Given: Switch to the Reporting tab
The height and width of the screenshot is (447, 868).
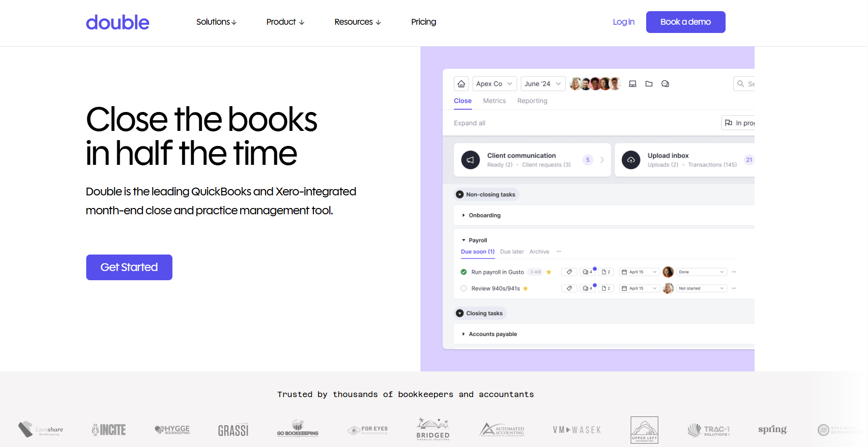Looking at the screenshot, I should click(x=532, y=101).
